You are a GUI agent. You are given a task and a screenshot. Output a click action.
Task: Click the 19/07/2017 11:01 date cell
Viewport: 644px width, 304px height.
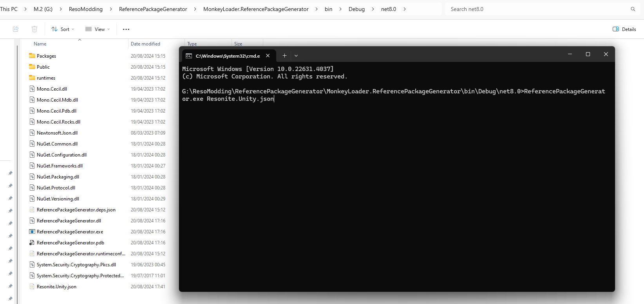point(148,276)
